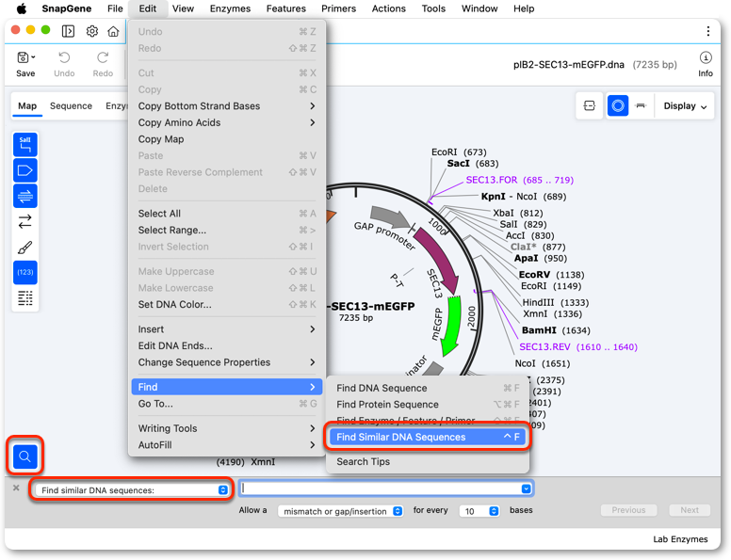Viewport: 731px width, 560px height.
Task: Switch to the Sequence tab
Action: click(71, 105)
